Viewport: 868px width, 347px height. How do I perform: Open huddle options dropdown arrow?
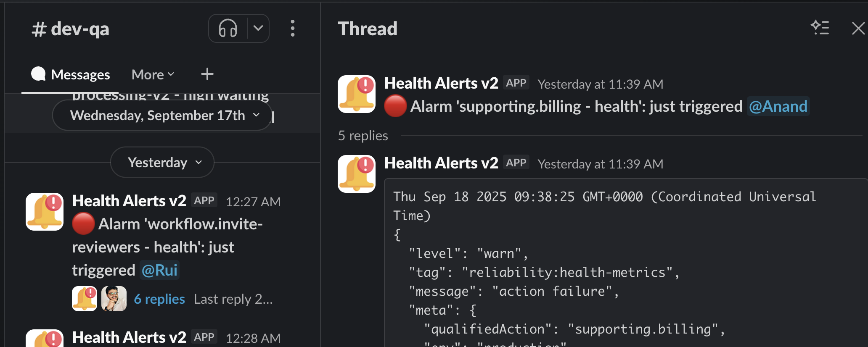point(258,29)
